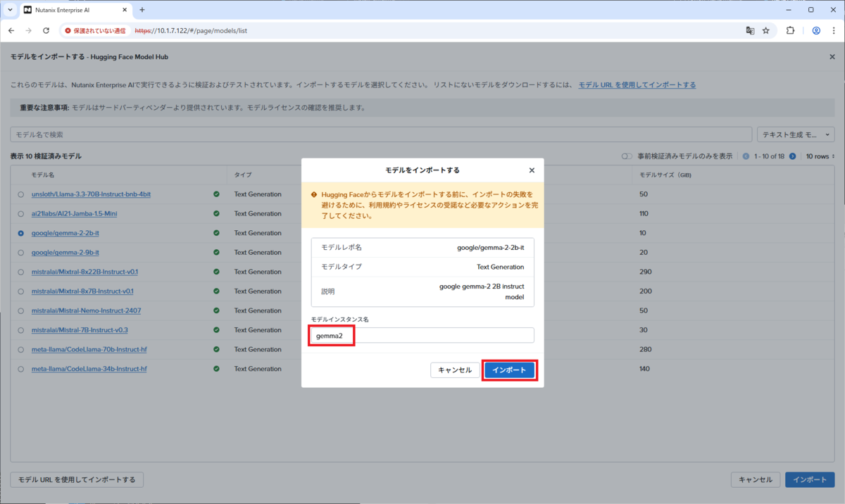Click the model name search field

[381, 134]
